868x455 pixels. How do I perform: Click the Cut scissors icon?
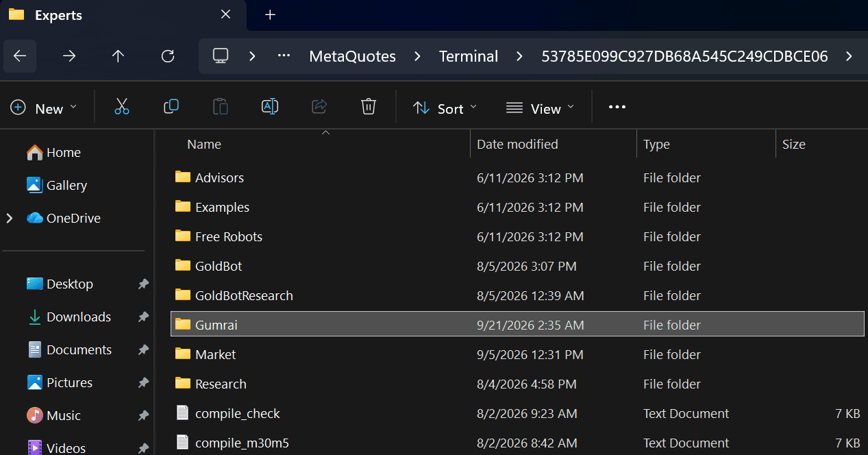122,107
